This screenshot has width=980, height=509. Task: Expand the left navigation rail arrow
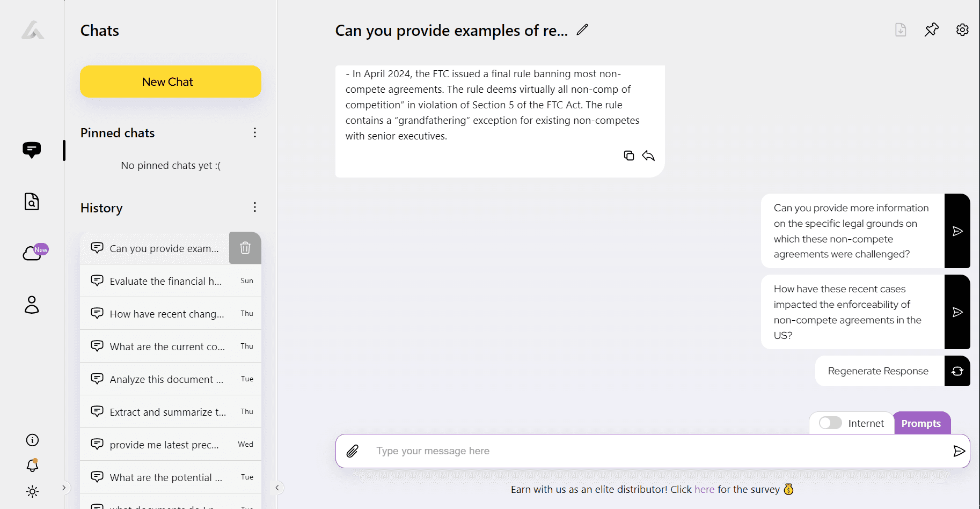coord(64,488)
